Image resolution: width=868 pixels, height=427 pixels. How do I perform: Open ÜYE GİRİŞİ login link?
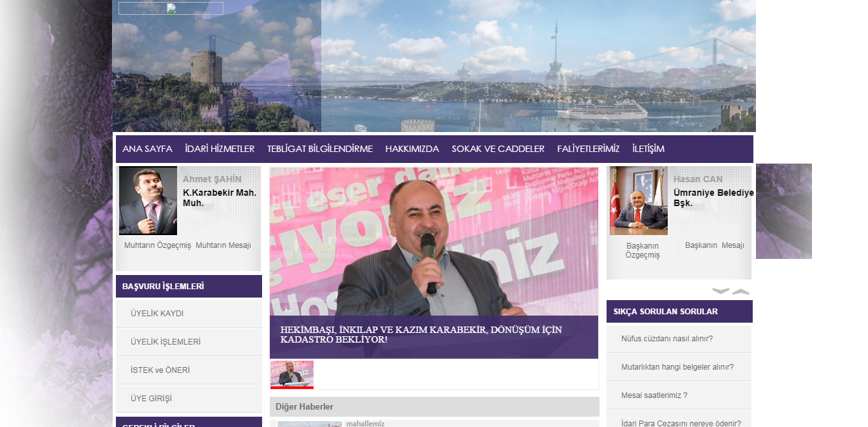coord(151,399)
